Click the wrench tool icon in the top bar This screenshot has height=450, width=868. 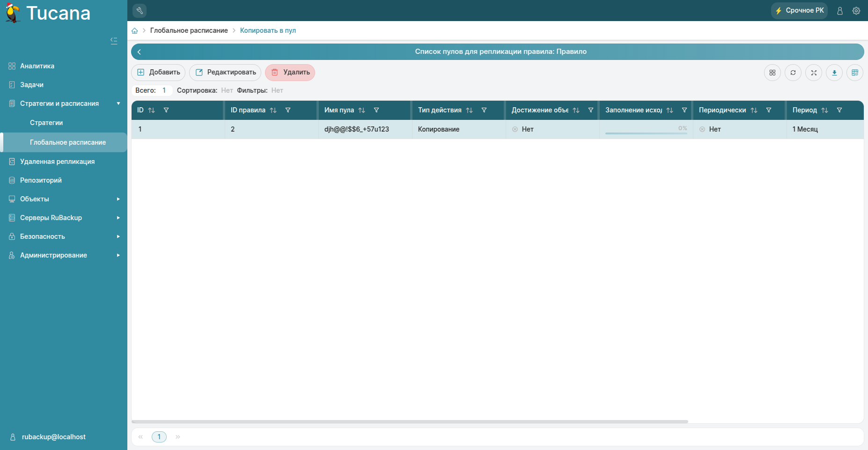[139, 10]
